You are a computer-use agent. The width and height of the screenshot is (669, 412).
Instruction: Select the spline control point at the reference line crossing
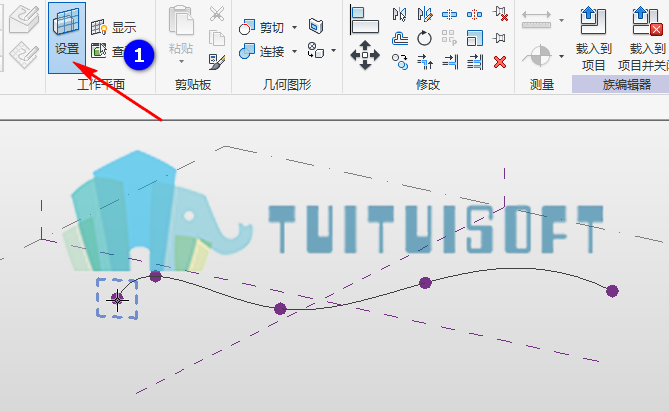pyautogui.click(x=280, y=308)
